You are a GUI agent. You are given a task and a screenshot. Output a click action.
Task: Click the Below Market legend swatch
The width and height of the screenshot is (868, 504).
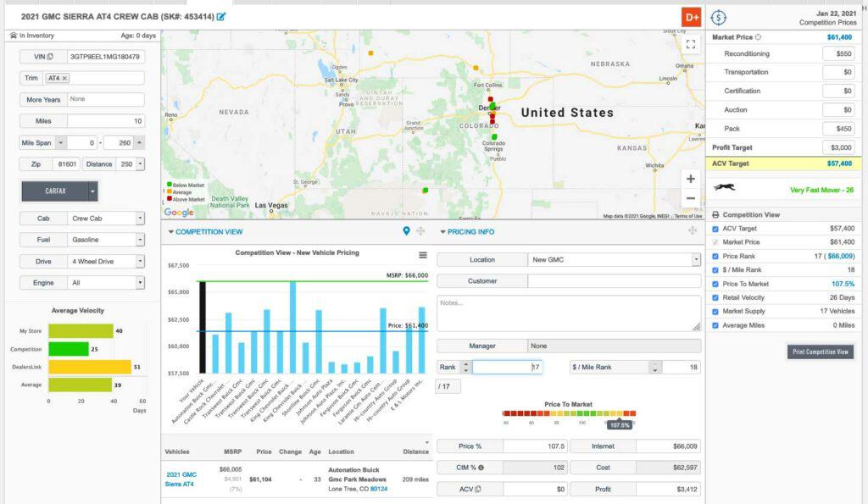(170, 185)
